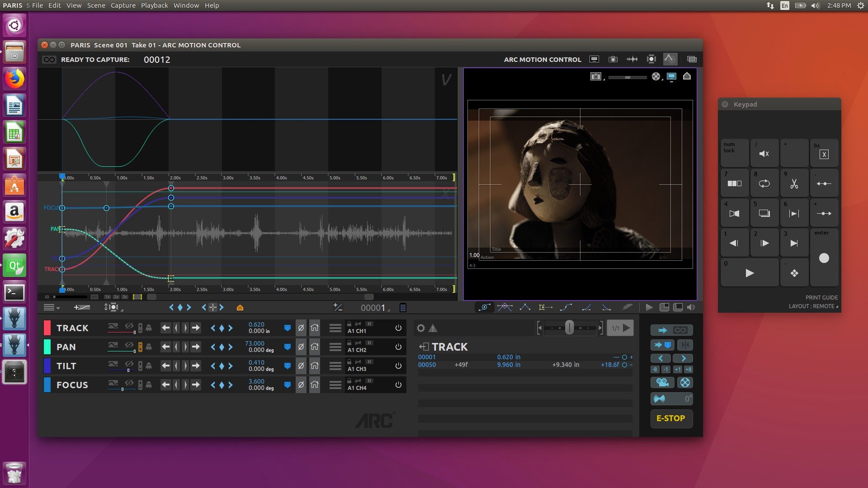Click the +8 frame step button
The height and width of the screenshot is (488, 868).
[688, 369]
